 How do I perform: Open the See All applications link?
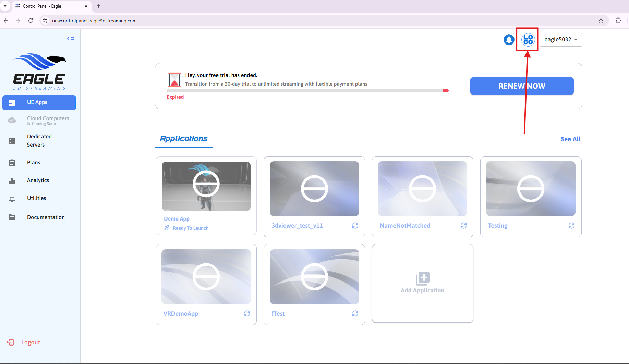(570, 139)
